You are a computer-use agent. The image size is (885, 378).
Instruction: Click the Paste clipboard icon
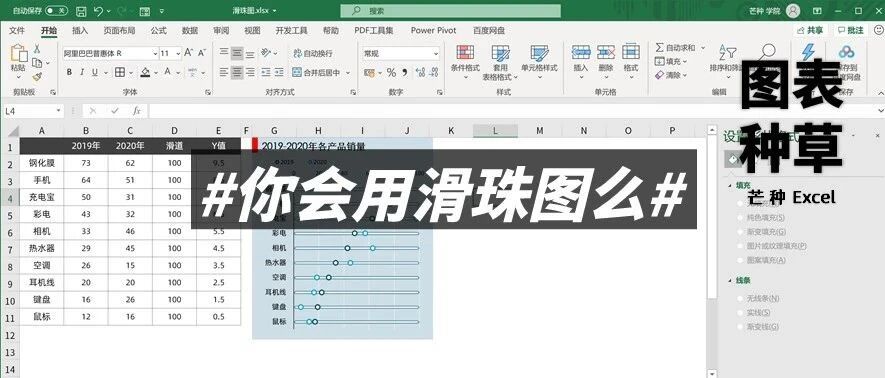pos(19,54)
